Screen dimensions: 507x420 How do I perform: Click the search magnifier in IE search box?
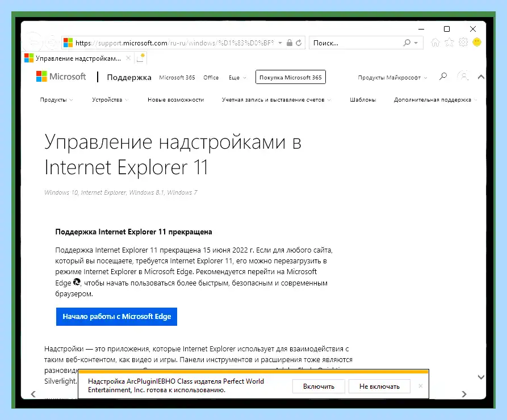click(x=407, y=43)
